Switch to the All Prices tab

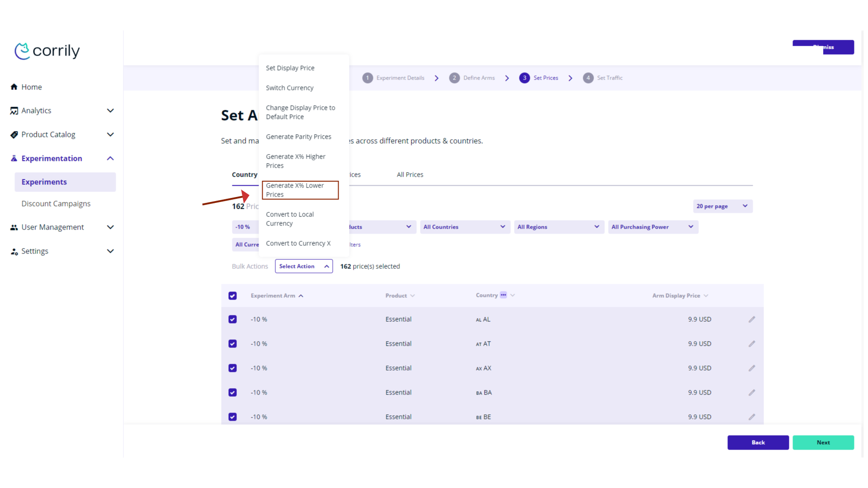[x=410, y=174]
